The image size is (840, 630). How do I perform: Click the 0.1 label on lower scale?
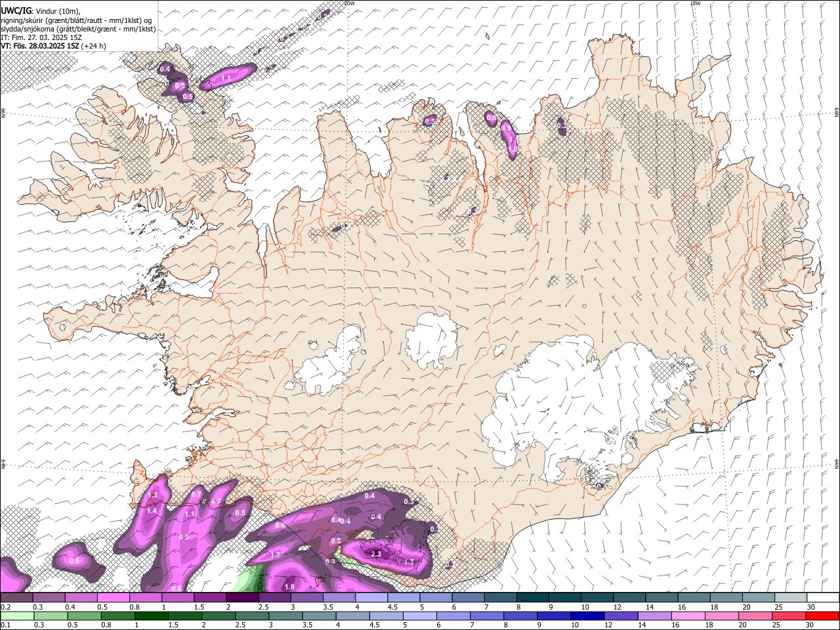point(6,625)
